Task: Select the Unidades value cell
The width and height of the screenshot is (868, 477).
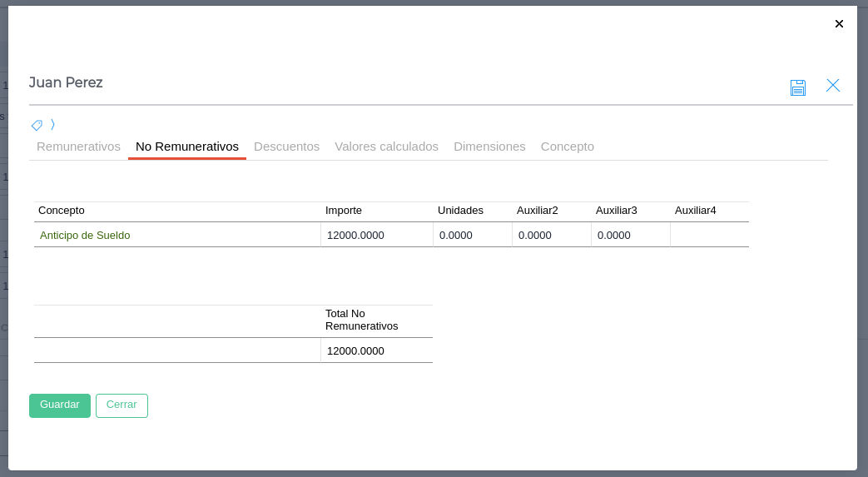Action: 472,236
